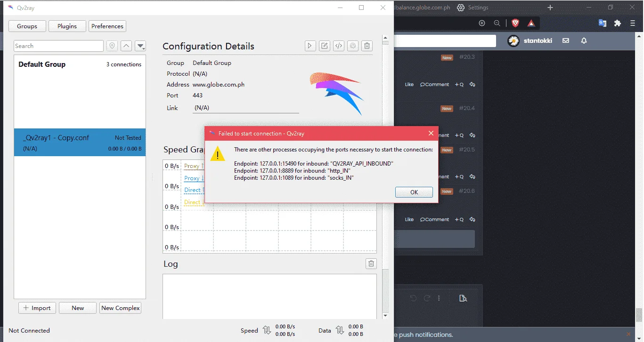The height and width of the screenshot is (342, 644).
Task: Open the forum notifications bell icon
Action: tap(584, 41)
